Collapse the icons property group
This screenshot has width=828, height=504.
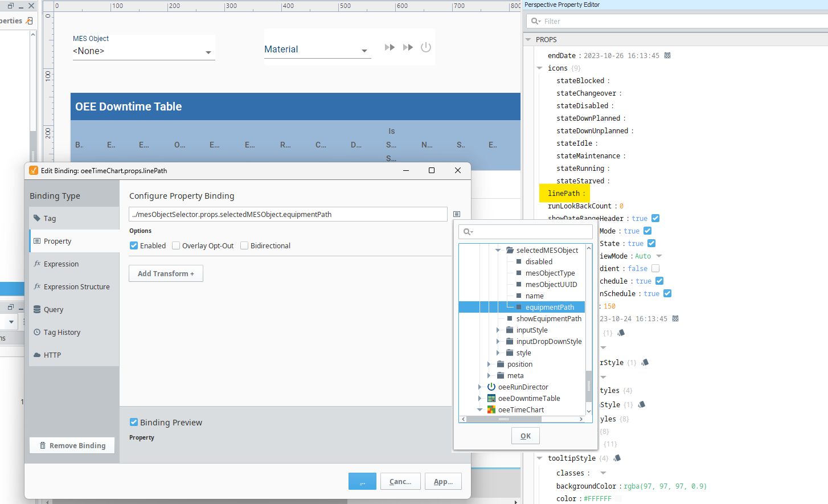(x=539, y=68)
